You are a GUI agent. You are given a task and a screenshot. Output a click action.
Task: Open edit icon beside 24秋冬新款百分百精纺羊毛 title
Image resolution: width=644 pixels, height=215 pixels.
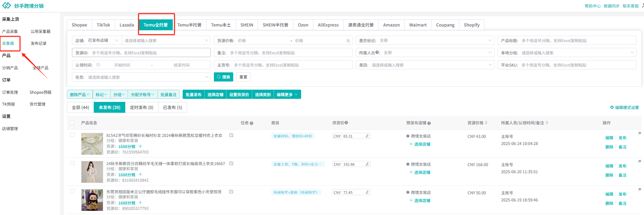[232, 163]
